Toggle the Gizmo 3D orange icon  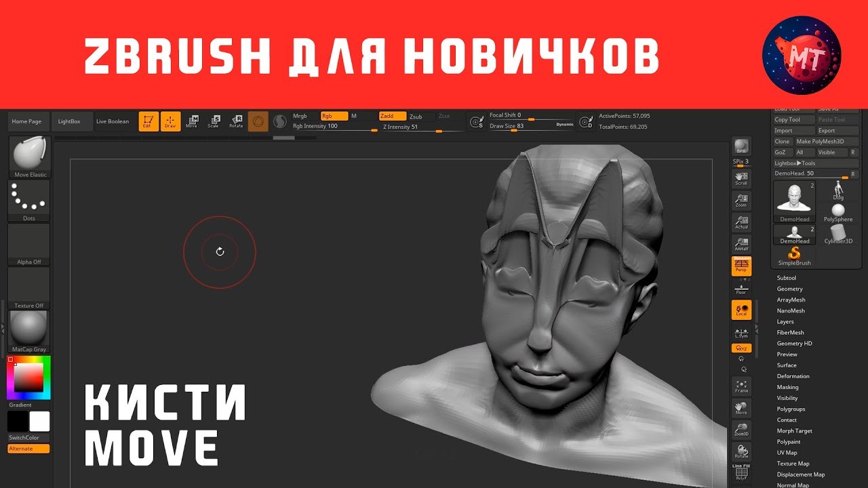[258, 121]
